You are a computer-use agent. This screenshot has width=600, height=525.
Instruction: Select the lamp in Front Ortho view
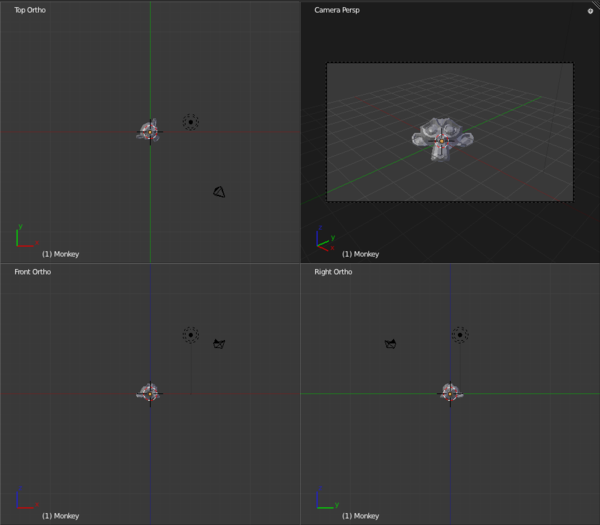point(191,335)
